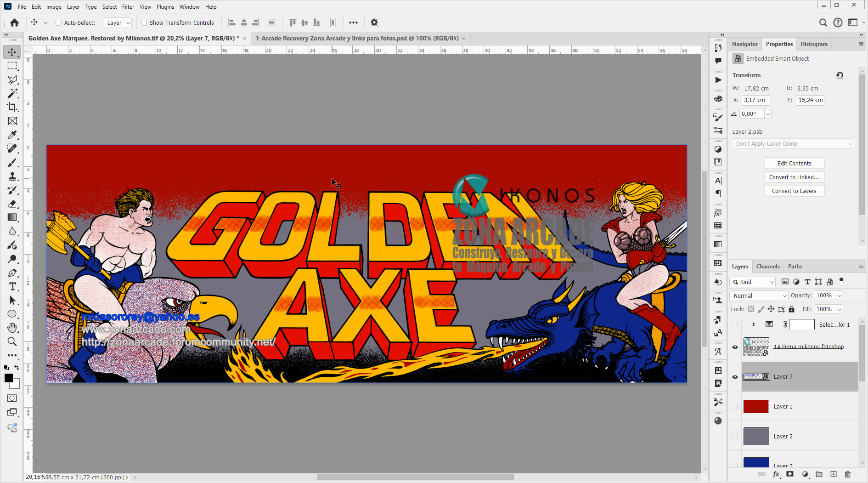Select the Spot Healing Brush tool
This screenshot has width=868, height=483.
[12, 148]
